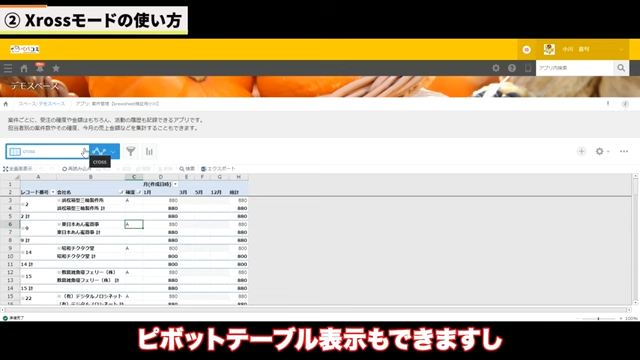Image resolution: width=640 pixels, height=360 pixels.
Task: Select the 総計 column label cell
Action: pyautogui.click(x=238, y=192)
